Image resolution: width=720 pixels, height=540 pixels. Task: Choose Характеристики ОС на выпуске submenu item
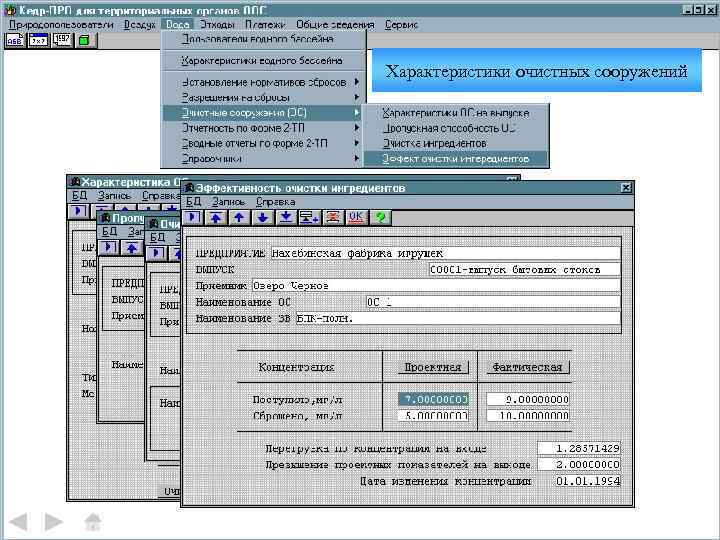pyautogui.click(x=456, y=113)
